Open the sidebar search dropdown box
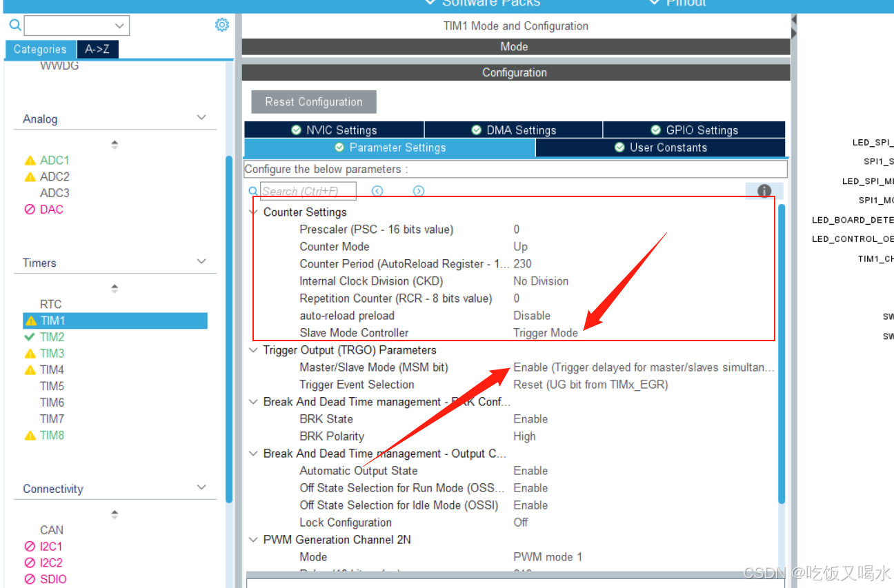Screen dimensions: 894x588 tap(77, 26)
